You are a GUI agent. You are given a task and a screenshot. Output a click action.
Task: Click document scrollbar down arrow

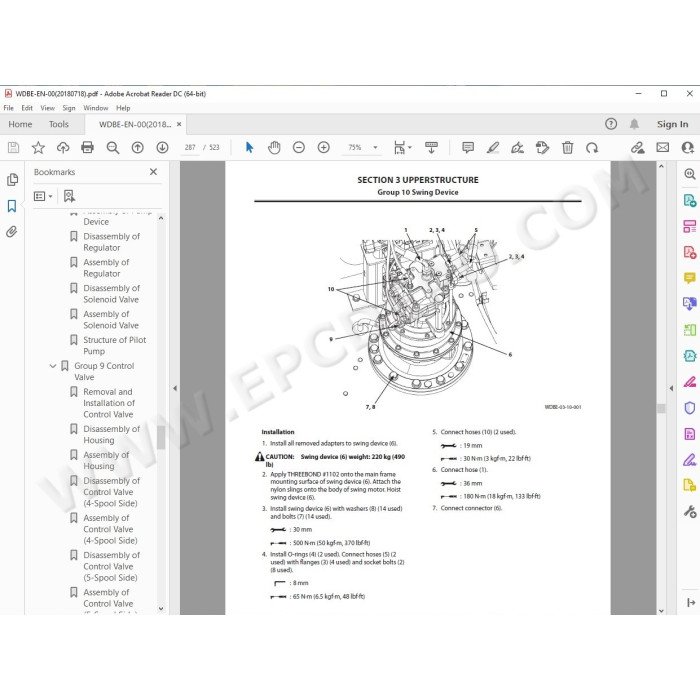[661, 610]
